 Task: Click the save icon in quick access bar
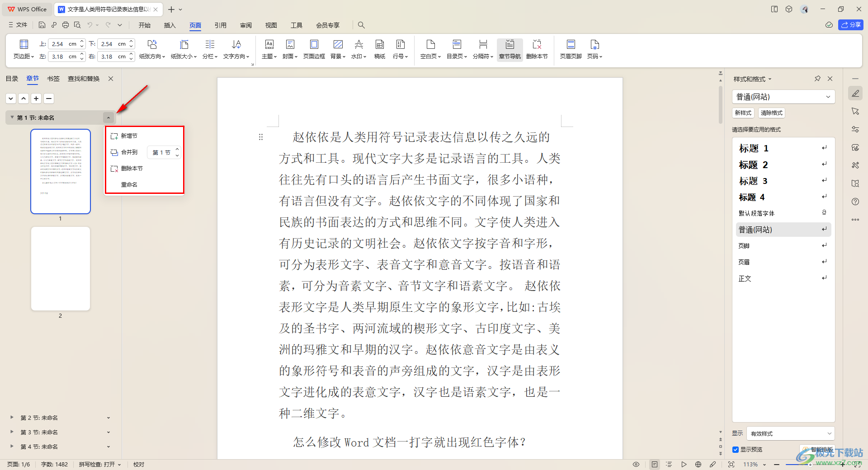(x=42, y=25)
